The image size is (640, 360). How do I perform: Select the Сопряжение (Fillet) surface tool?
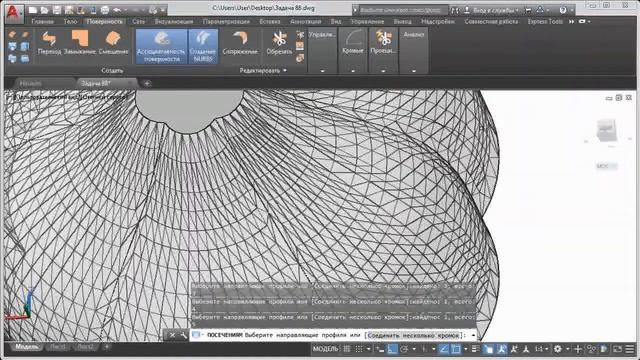pos(240,43)
